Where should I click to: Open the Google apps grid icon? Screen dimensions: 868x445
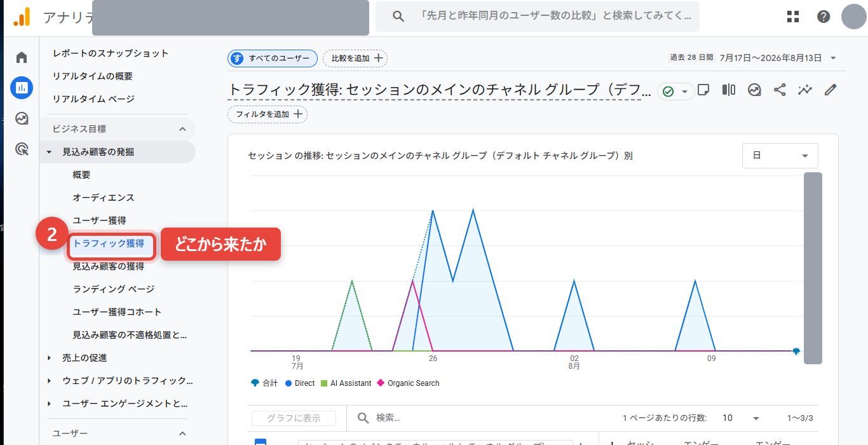coord(793,17)
